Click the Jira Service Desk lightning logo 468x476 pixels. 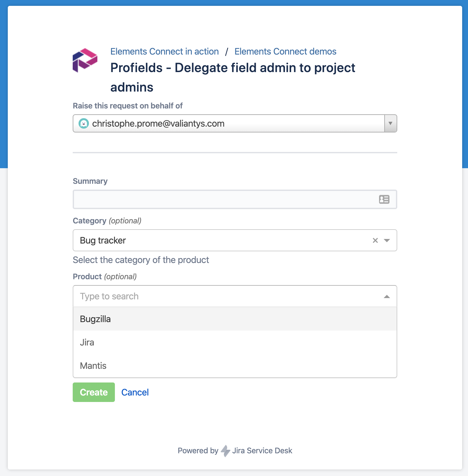pos(225,451)
